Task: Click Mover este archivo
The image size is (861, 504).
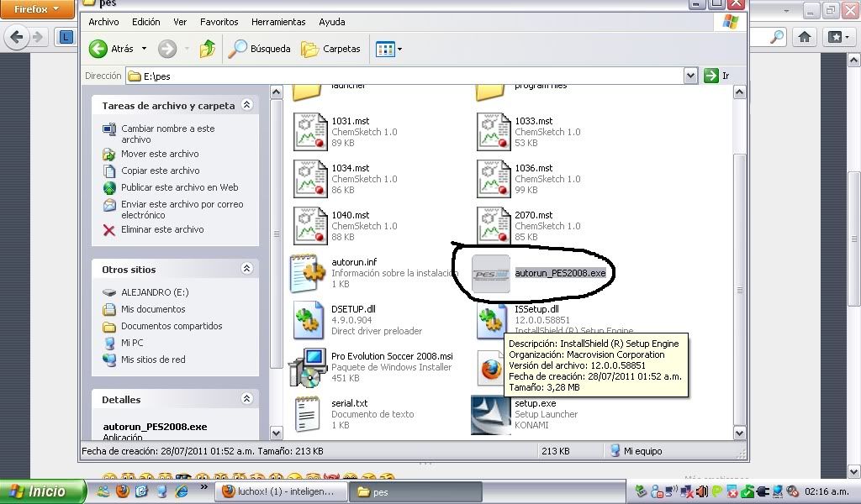Action: pos(160,154)
